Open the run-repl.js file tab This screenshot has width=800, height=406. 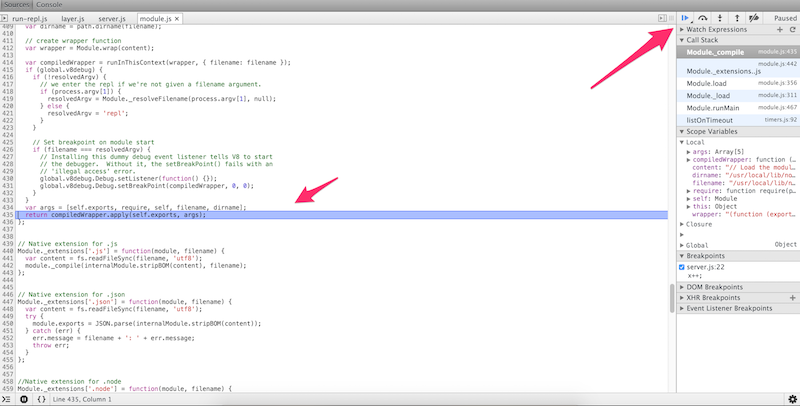30,18
